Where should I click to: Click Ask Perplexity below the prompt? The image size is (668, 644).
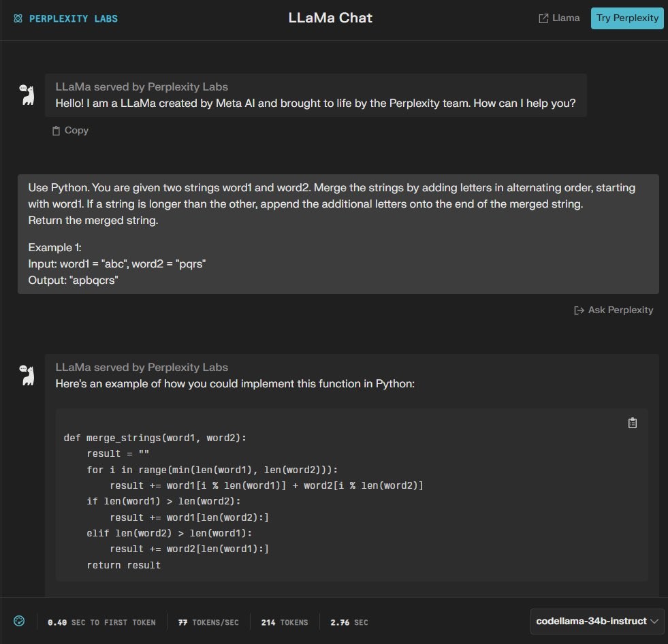(614, 310)
